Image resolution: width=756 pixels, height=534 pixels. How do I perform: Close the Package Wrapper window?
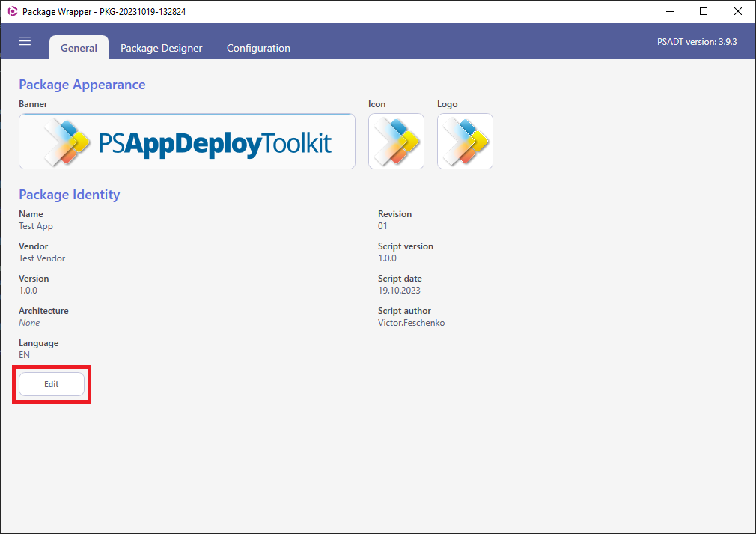click(738, 11)
